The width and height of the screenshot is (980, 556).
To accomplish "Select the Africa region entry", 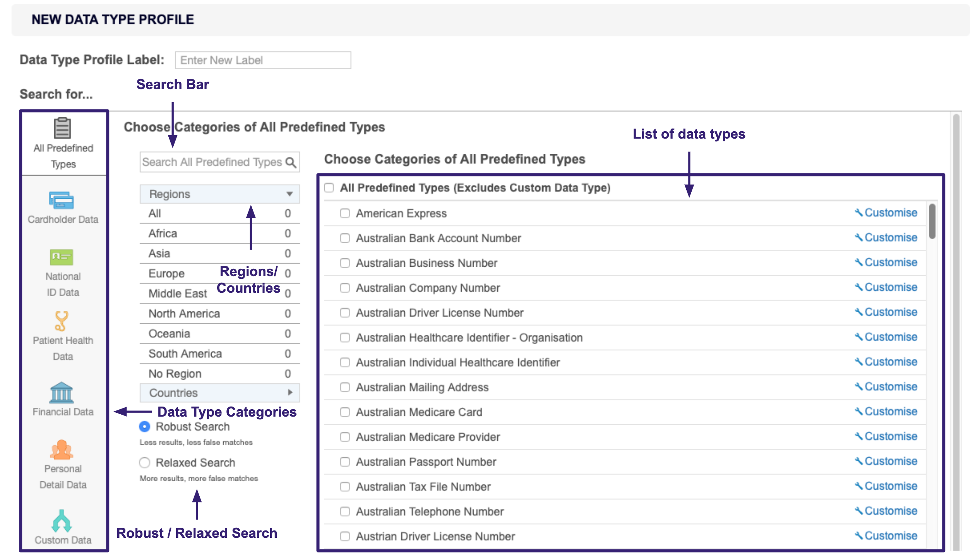I will 163,233.
